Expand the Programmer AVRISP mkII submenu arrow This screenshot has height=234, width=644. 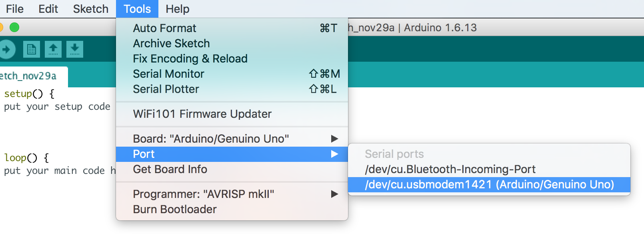(x=334, y=194)
